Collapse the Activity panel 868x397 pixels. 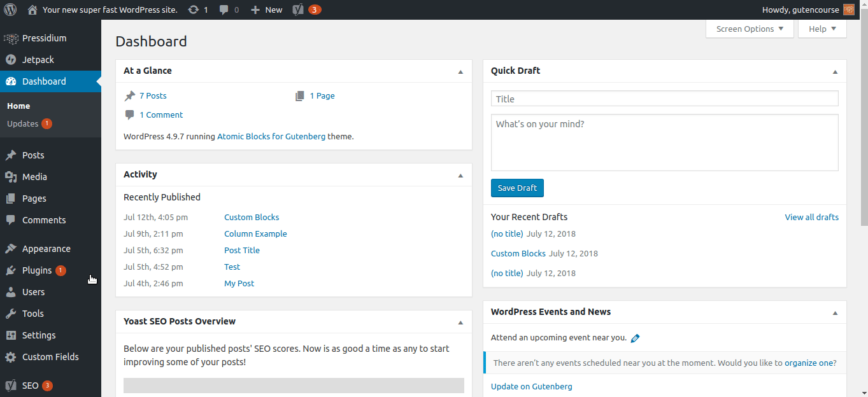tap(460, 176)
